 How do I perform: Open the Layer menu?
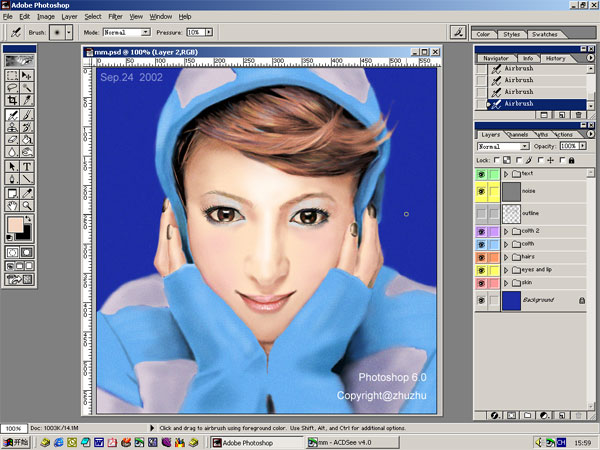point(69,16)
